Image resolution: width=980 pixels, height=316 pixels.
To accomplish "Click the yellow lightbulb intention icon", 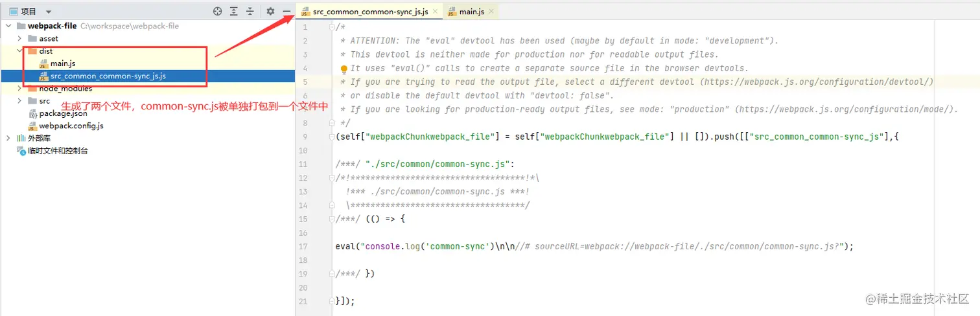I will click(x=344, y=69).
